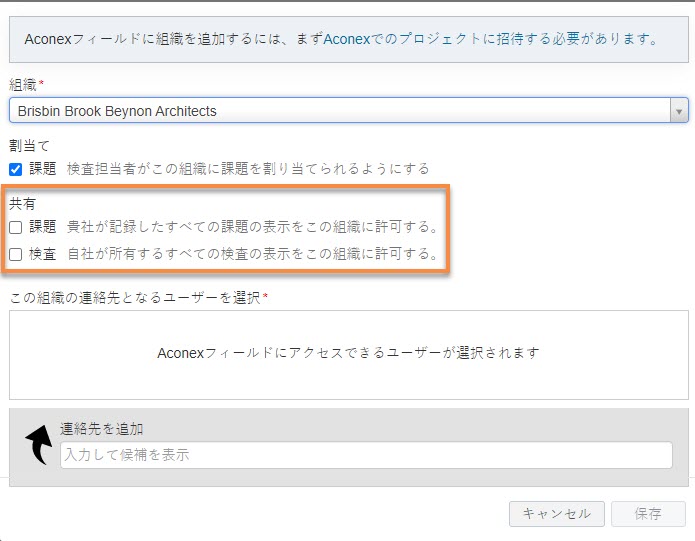695x541 pixels.
Task: Click the 保存 button
Action: click(648, 514)
